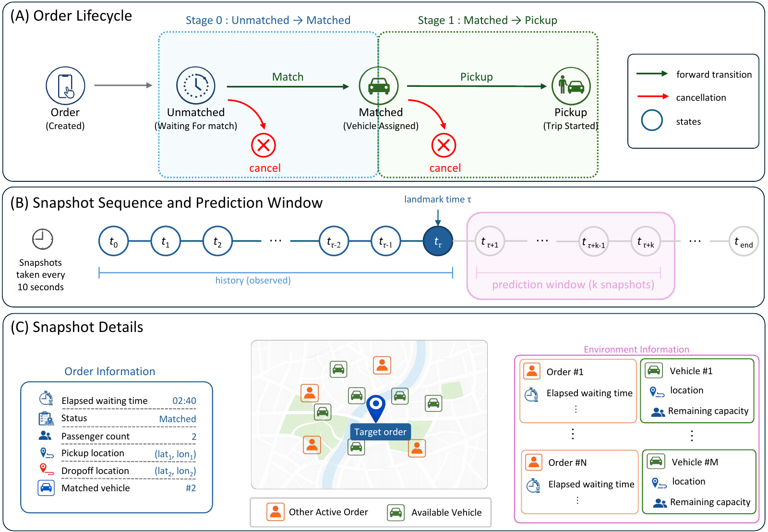Select the t0 snapshot node
The width and height of the screenshot is (768, 532).
tap(113, 241)
